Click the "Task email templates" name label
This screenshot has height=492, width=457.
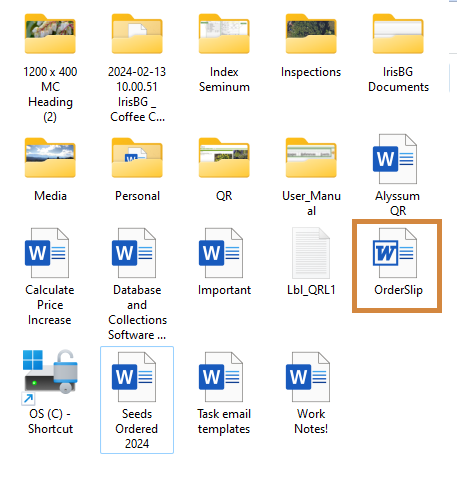tap(224, 421)
